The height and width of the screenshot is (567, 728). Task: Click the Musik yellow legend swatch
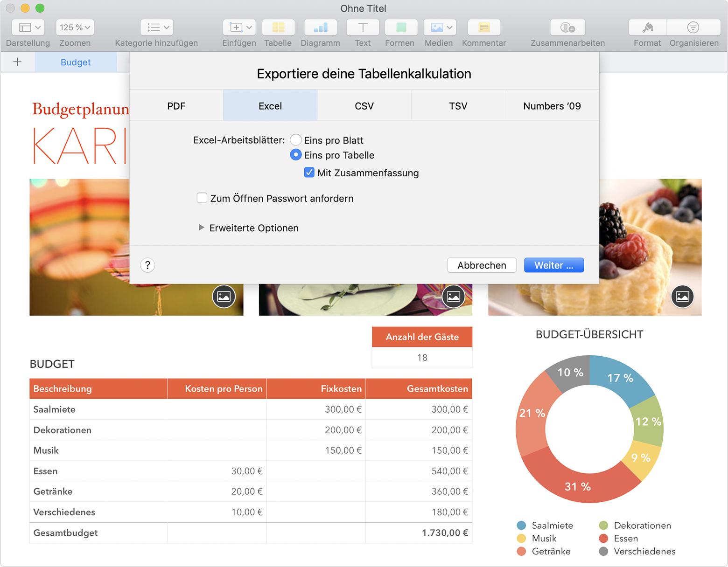pos(521,539)
